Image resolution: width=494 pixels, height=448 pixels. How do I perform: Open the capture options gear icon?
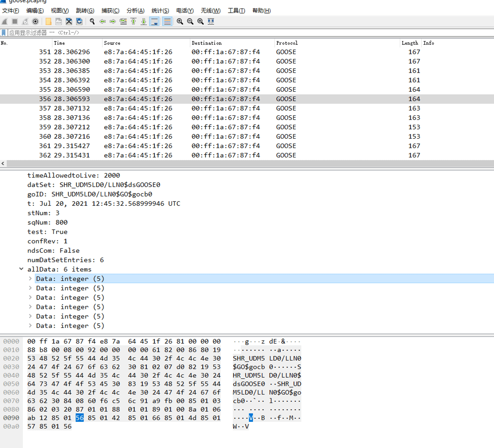35,22
